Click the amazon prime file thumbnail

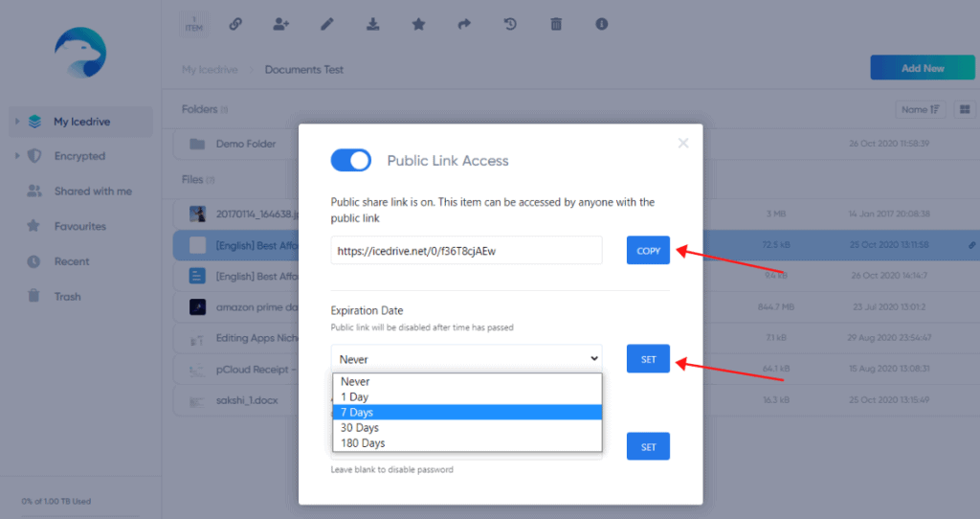coord(197,307)
